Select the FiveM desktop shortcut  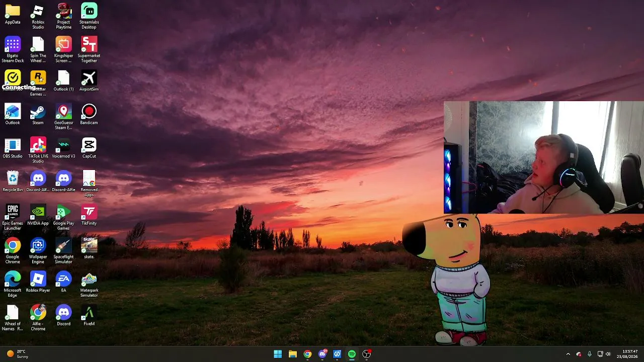pyautogui.click(x=89, y=313)
